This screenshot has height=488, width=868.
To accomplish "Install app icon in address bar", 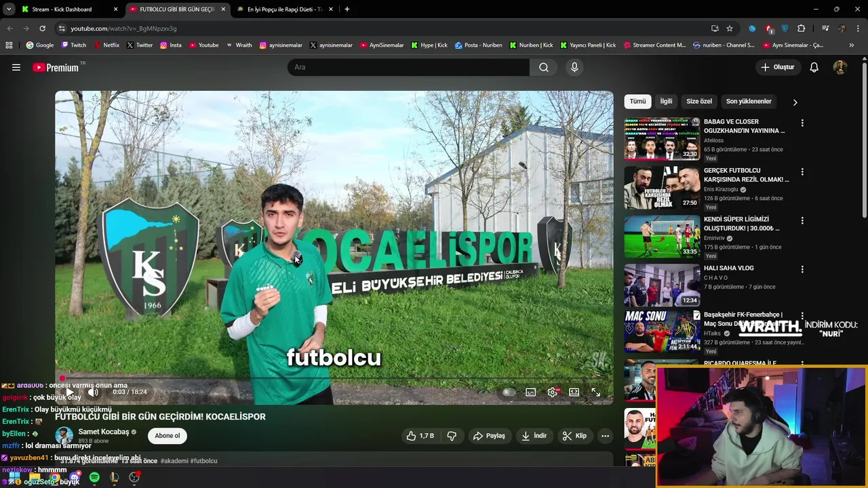I will point(715,28).
